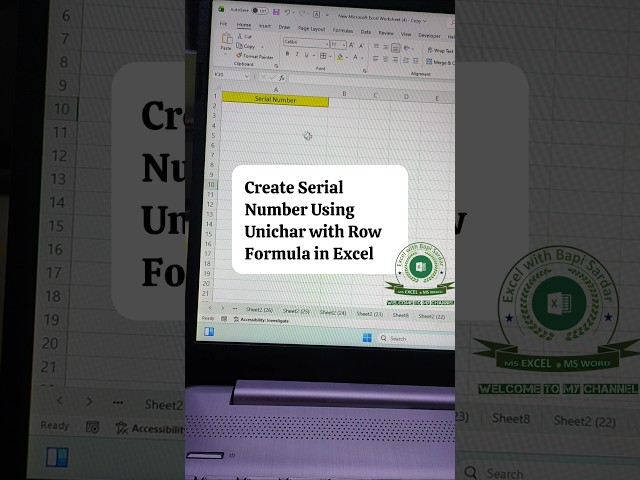This screenshot has width=640, height=480.
Task: Open the File menu
Action: coord(224,24)
